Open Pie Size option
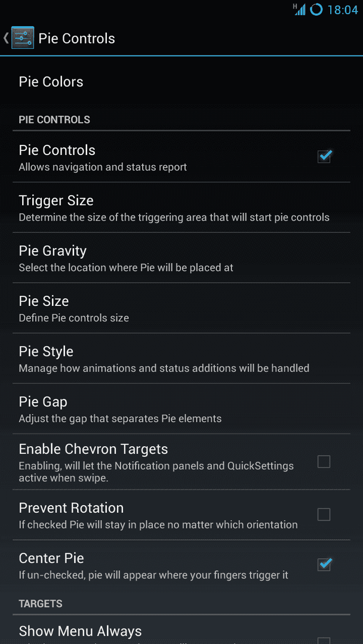The image size is (363, 644). point(181,308)
